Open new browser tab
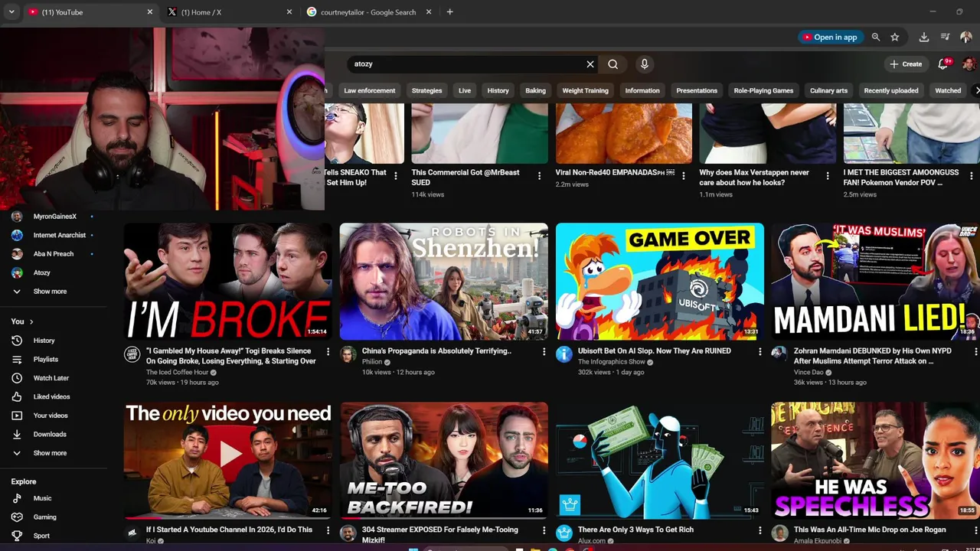The height and width of the screenshot is (551, 980). (450, 11)
